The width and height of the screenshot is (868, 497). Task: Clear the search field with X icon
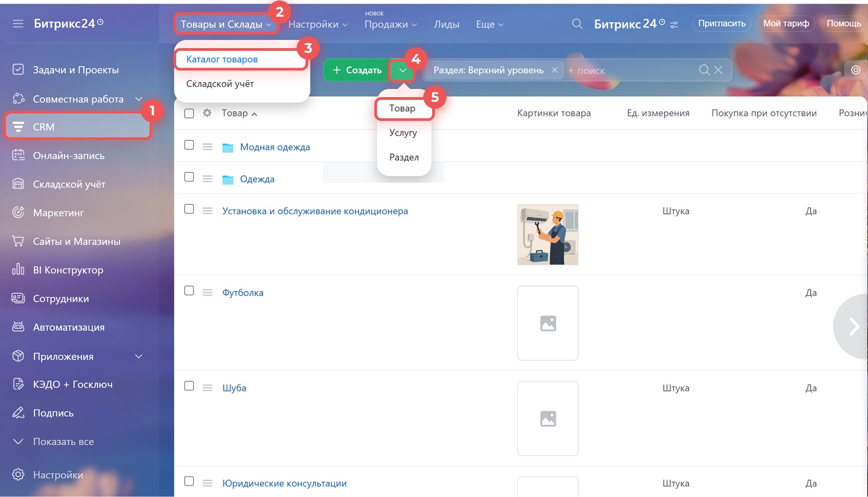718,70
